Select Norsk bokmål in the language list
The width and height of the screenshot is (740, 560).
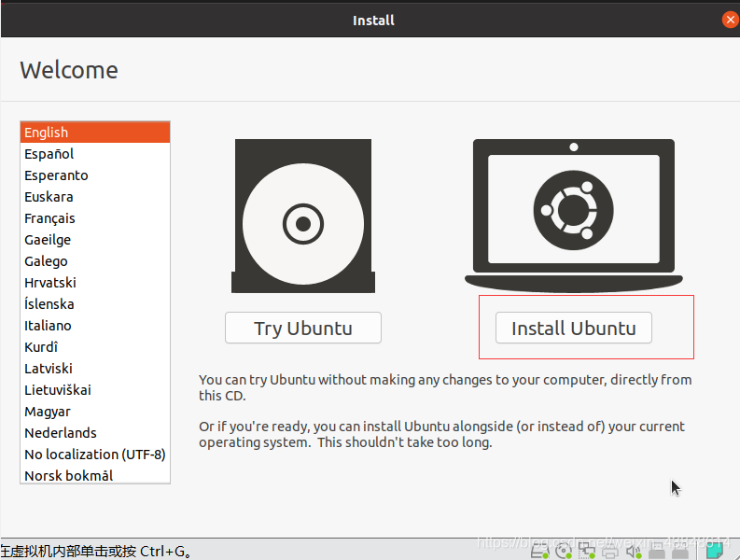95,475
